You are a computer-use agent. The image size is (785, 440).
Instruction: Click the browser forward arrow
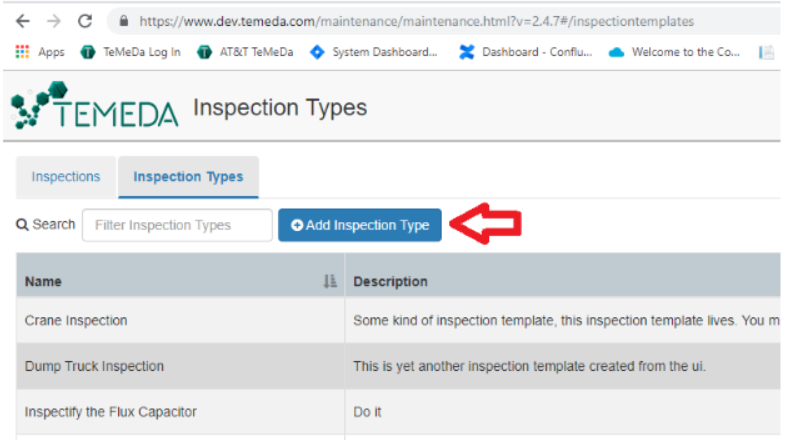click(54, 21)
